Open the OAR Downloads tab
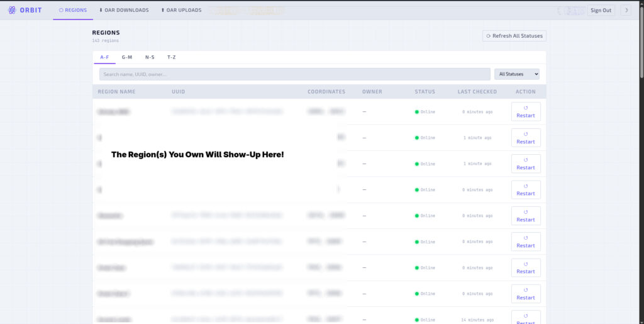 click(124, 10)
